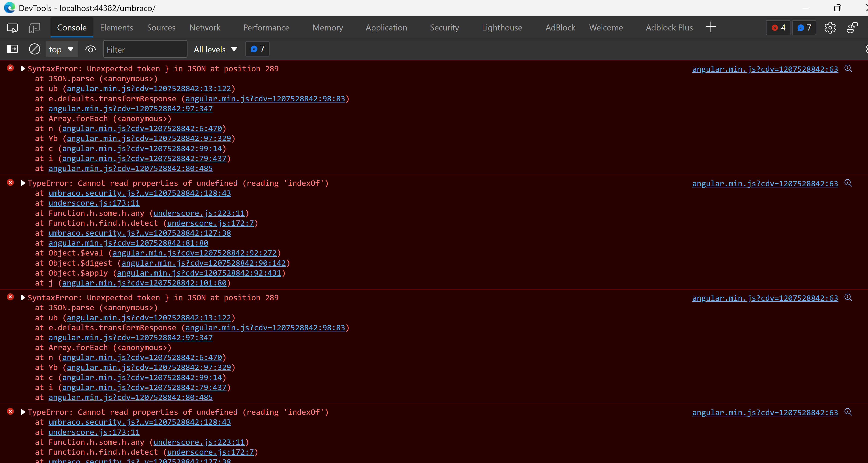The width and height of the screenshot is (868, 463).
Task: Click error icon of first TypeError
Action: click(10, 182)
